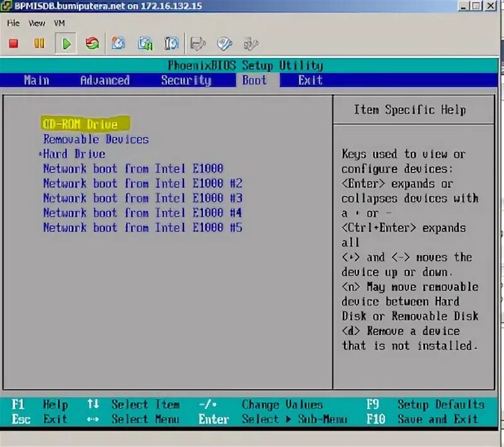Click the F9 Setup Defaults legend
Image resolution: width=504 pixels, height=447 pixels.
426,405
